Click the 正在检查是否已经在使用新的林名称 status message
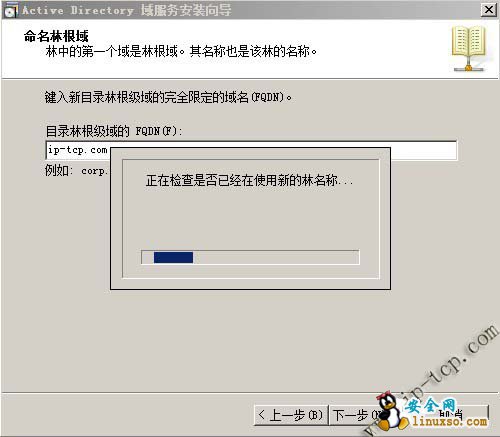This screenshot has height=437, width=500. pos(249,180)
